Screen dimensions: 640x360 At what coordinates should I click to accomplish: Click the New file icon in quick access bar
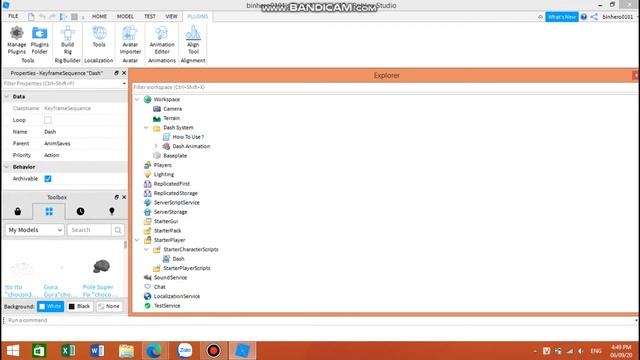pos(31,17)
